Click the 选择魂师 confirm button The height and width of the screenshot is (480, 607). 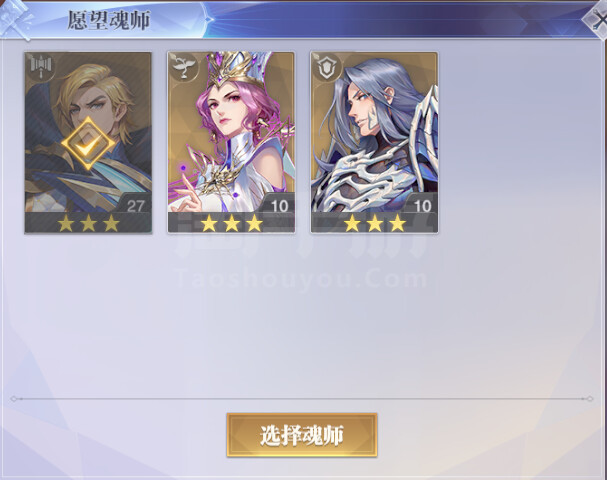(302, 435)
